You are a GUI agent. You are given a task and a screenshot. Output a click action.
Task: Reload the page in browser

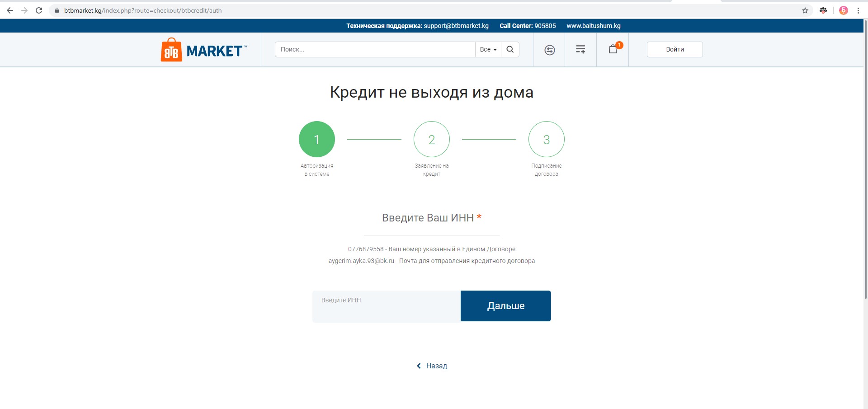[x=39, y=10]
